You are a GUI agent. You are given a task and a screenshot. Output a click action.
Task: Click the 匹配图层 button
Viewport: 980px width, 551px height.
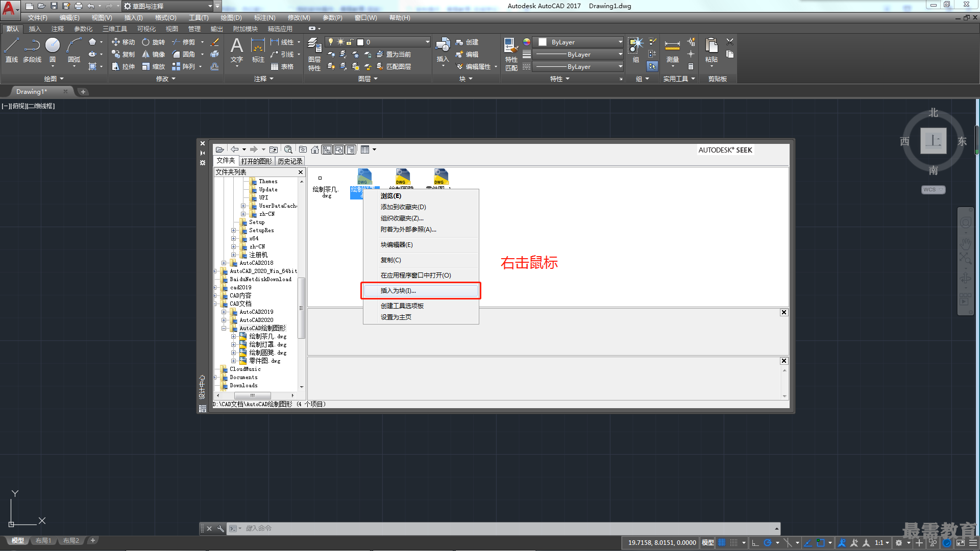[x=393, y=66]
